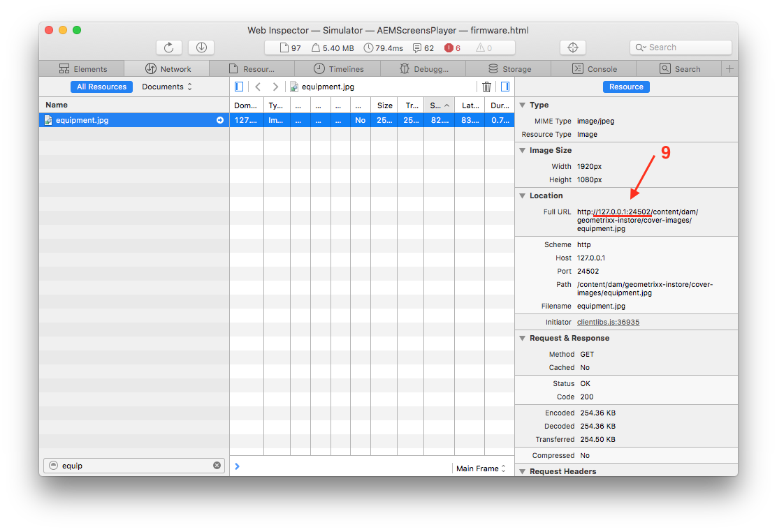This screenshot has width=777, height=532.
Task: Click the full URL text value
Action: (x=637, y=220)
